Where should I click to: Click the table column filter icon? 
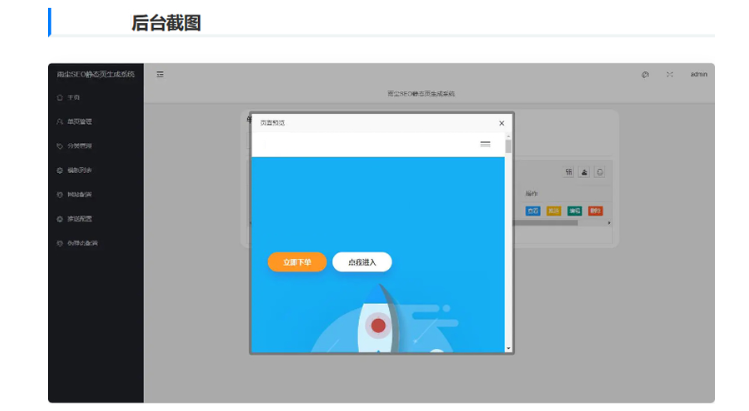(x=569, y=172)
